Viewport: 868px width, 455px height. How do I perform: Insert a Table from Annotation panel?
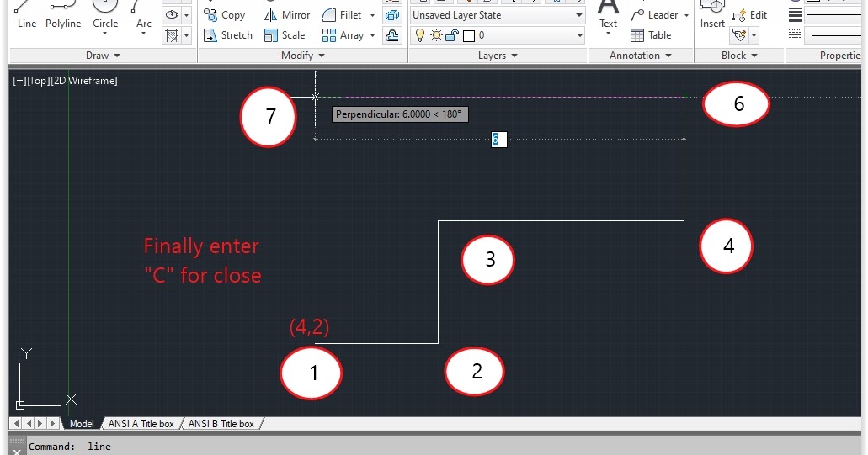(x=651, y=35)
